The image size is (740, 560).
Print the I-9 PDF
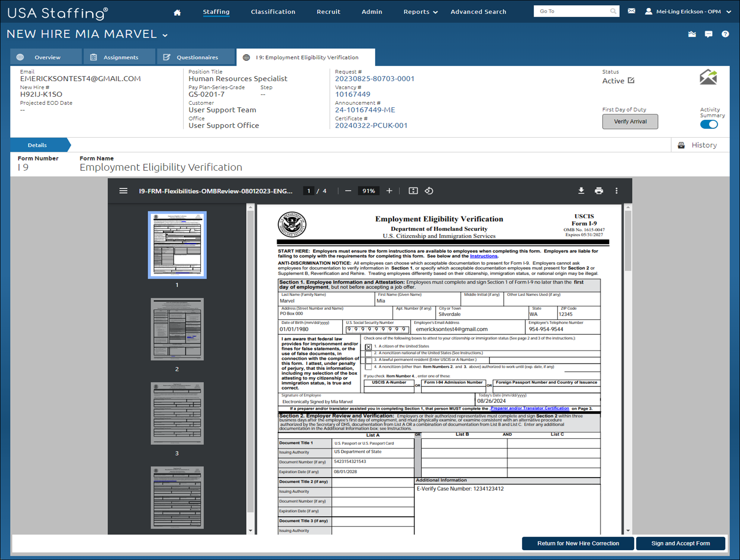pyautogui.click(x=599, y=191)
